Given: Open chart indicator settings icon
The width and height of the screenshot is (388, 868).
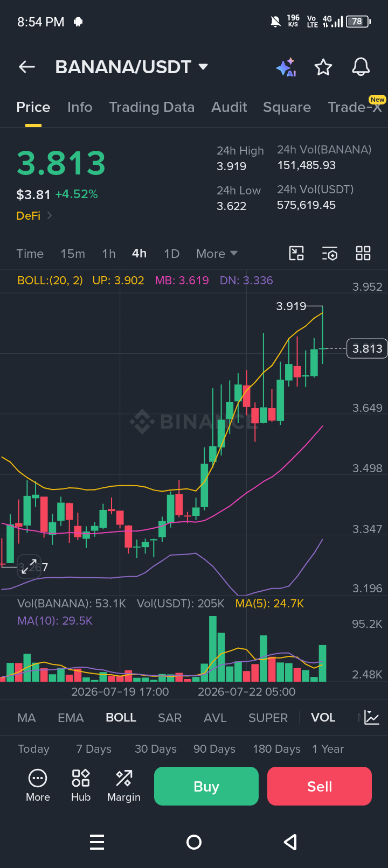Looking at the screenshot, I should tap(330, 253).
